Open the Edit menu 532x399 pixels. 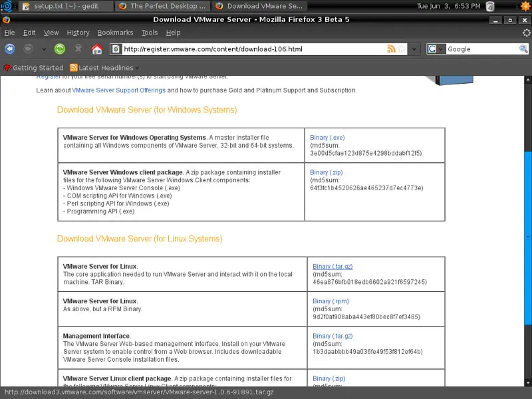click(x=29, y=33)
